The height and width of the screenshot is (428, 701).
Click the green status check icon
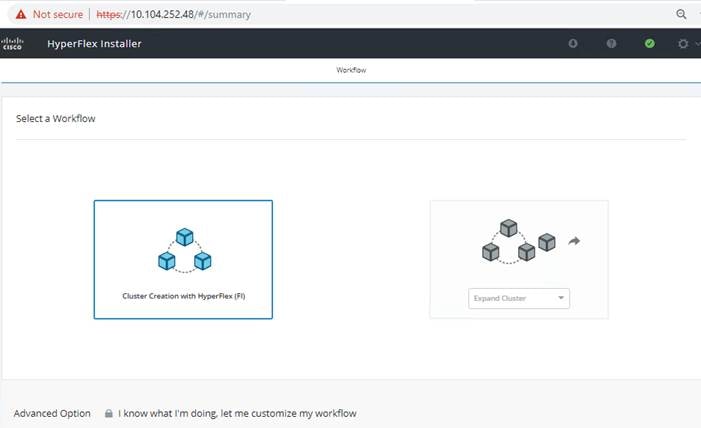coord(650,43)
